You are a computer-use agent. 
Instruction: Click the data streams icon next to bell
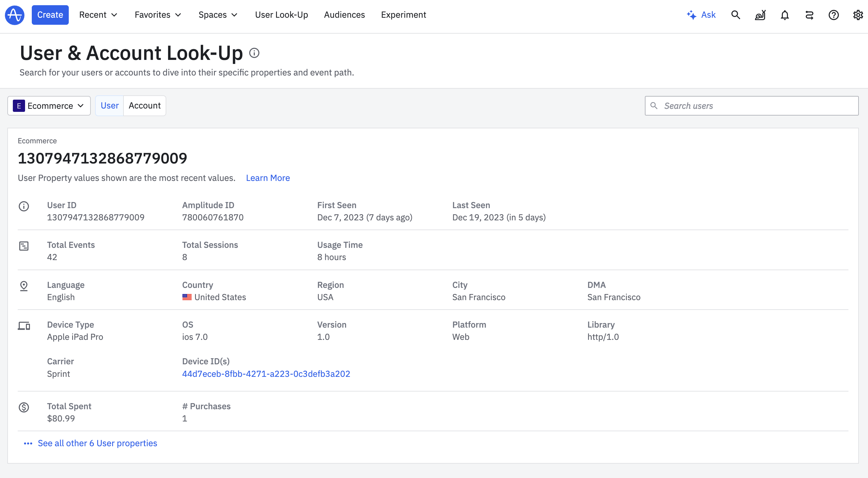click(809, 15)
